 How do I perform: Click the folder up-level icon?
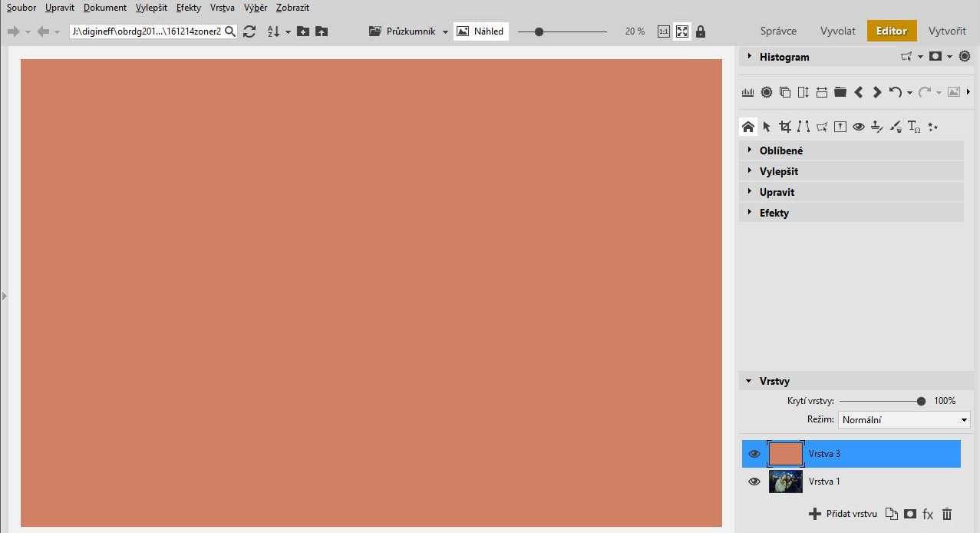tap(322, 31)
